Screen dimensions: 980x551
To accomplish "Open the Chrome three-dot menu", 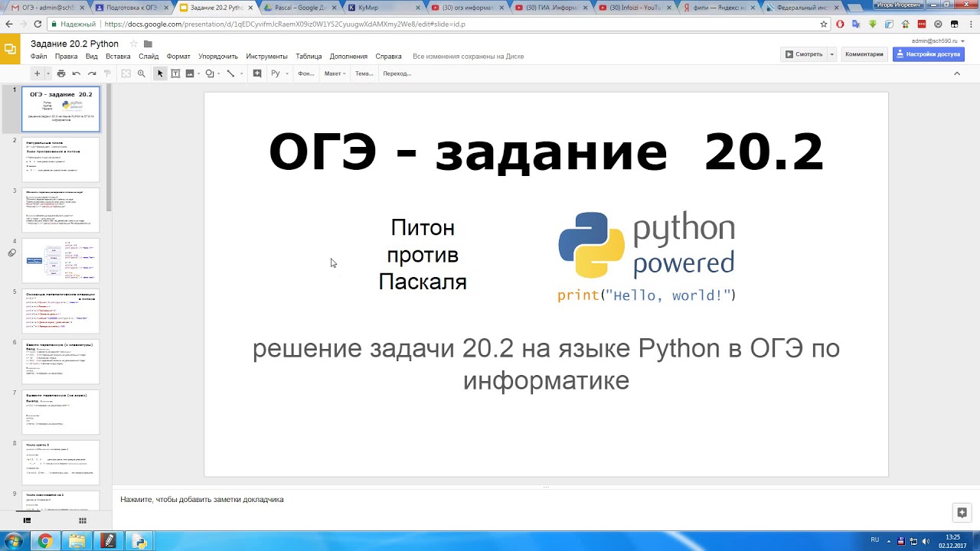I will (x=970, y=24).
